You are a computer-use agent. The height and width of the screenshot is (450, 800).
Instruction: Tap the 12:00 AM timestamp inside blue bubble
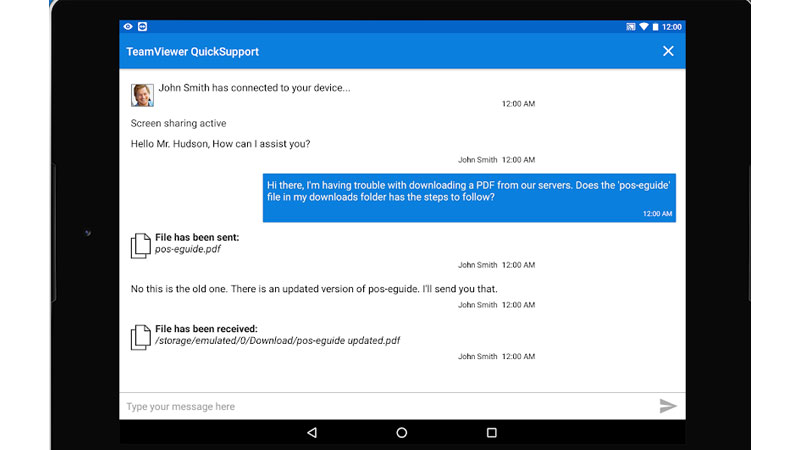click(657, 214)
